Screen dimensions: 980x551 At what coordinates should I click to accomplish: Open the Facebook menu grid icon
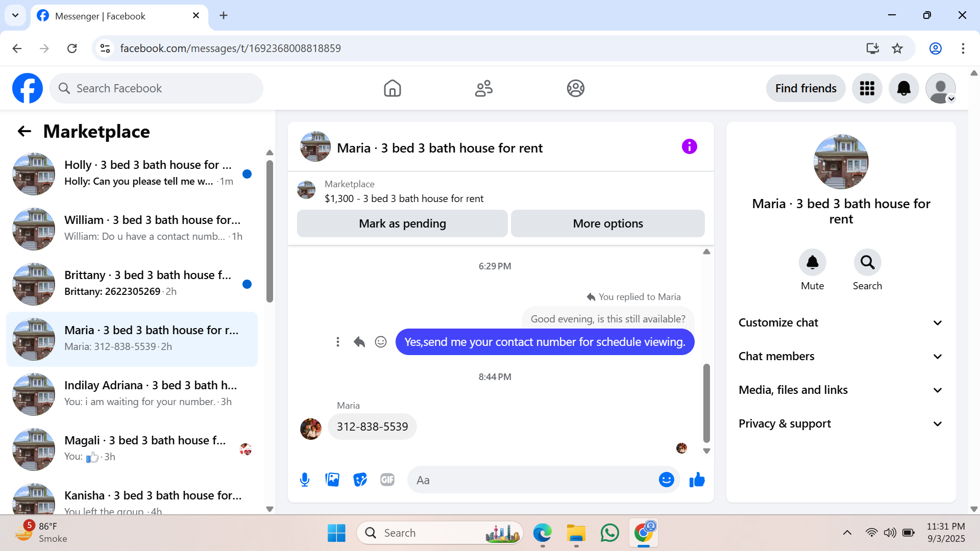pyautogui.click(x=867, y=88)
